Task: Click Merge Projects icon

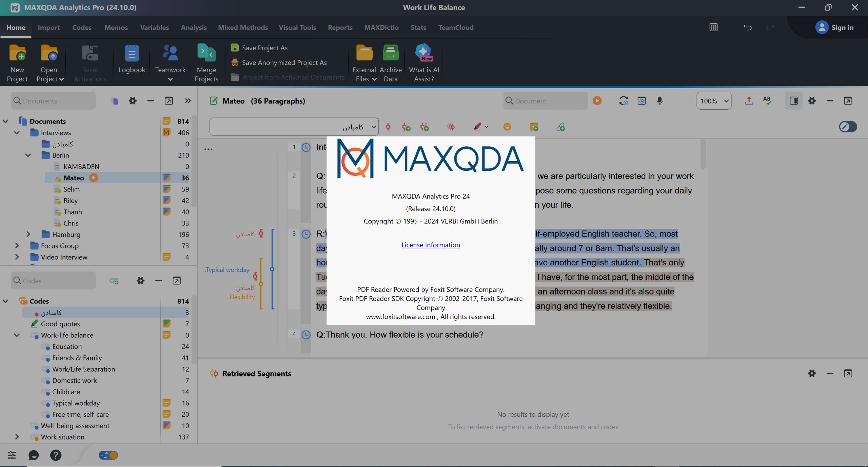Action: coord(206,53)
